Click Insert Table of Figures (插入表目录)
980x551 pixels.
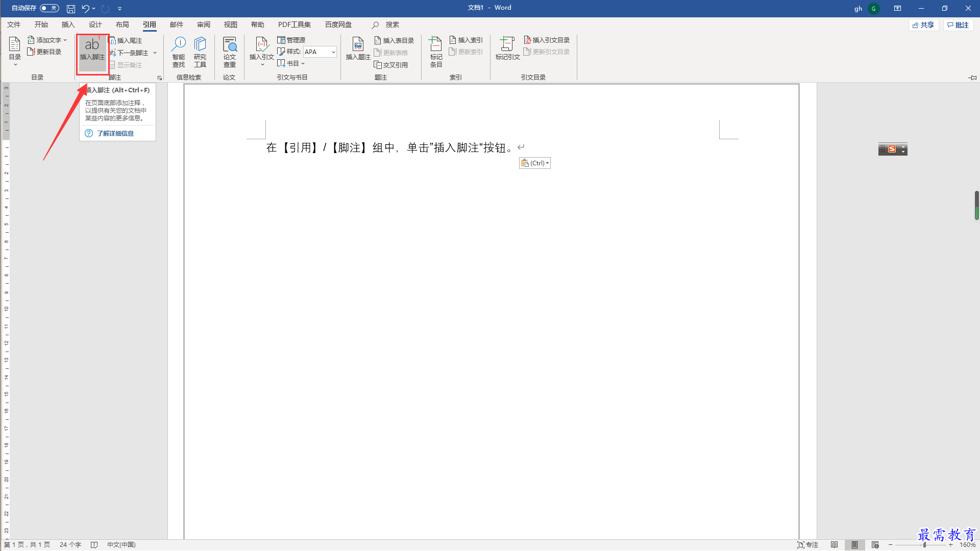click(394, 40)
